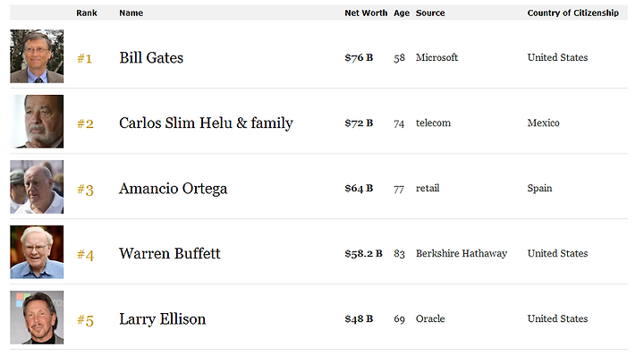644x356 pixels.
Task: Select the Larry Ellison name link
Action: 162,319
